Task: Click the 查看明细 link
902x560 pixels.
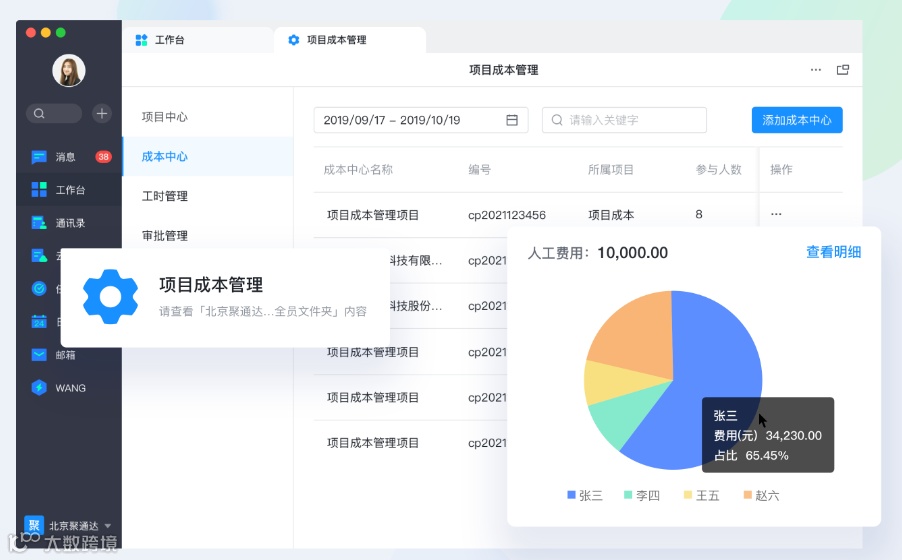Action: [834, 252]
